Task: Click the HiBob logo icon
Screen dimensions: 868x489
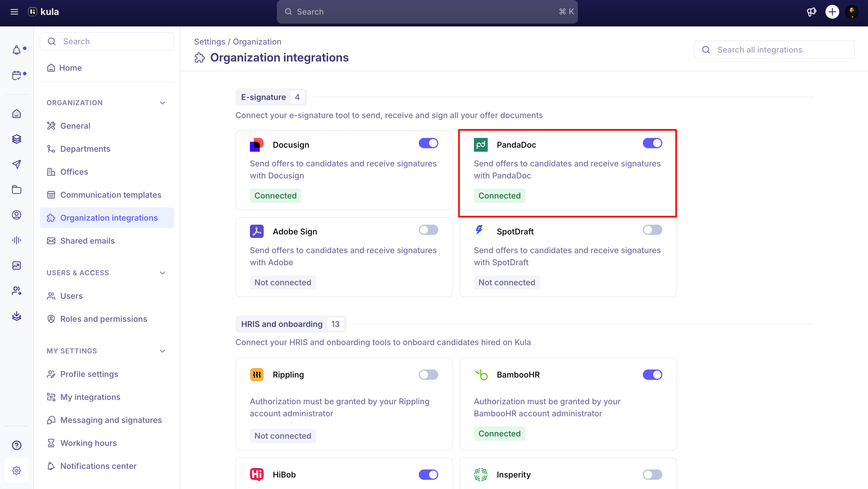Action: click(x=256, y=475)
